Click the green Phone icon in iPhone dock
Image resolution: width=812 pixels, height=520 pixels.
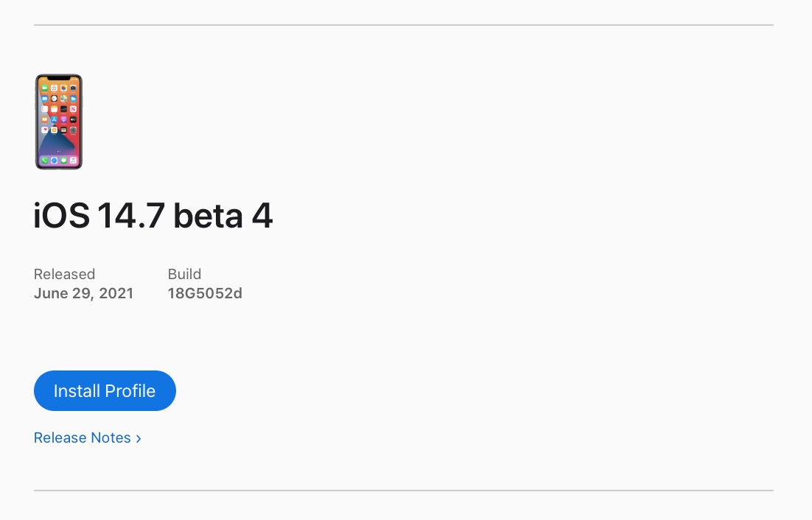coord(44,161)
